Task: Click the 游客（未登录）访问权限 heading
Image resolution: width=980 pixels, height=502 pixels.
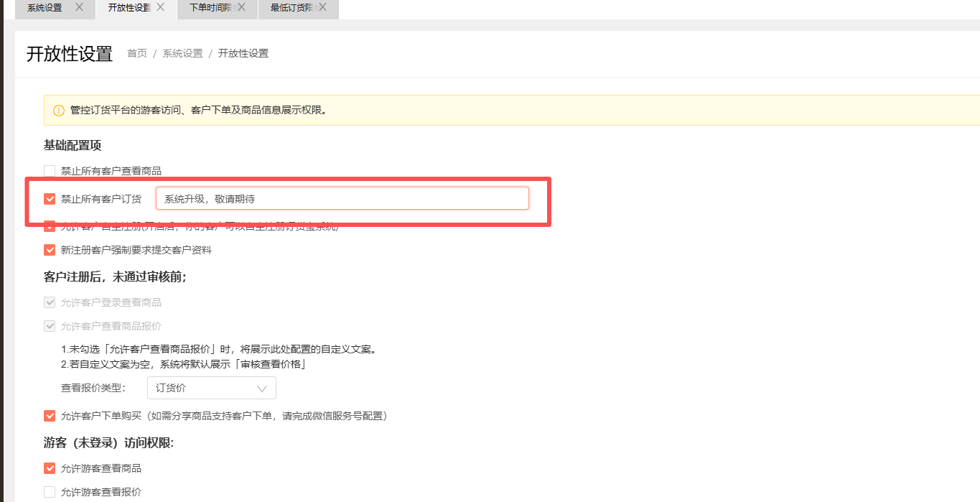Action: pyautogui.click(x=108, y=442)
